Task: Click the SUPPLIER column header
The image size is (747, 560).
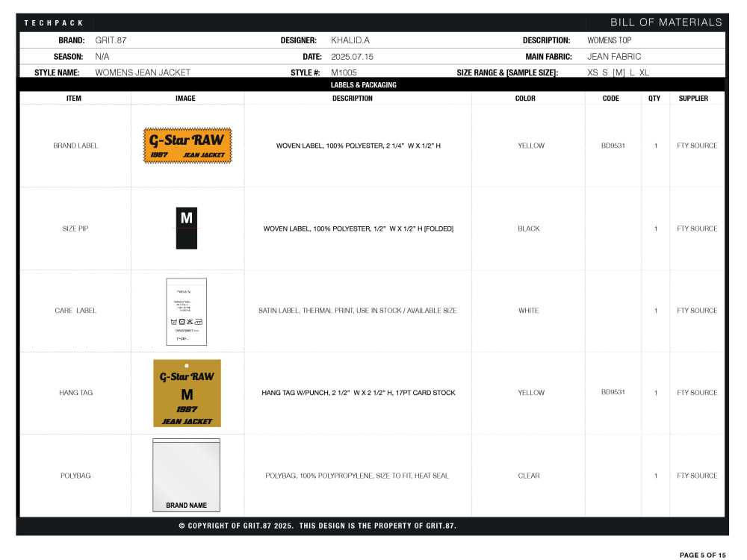Action: click(693, 98)
